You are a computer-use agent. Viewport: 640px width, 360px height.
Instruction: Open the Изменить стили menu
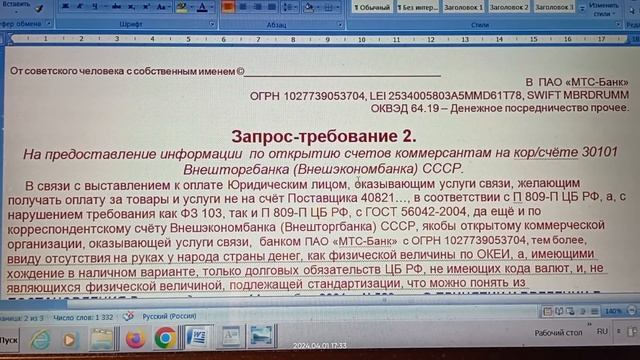[x=604, y=9]
